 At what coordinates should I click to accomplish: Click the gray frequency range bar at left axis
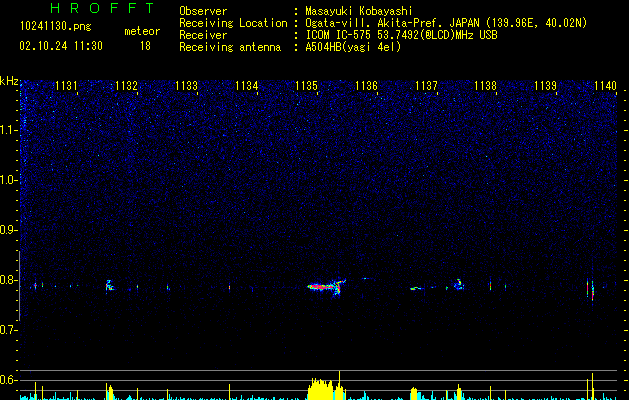pyautogui.click(x=19, y=285)
